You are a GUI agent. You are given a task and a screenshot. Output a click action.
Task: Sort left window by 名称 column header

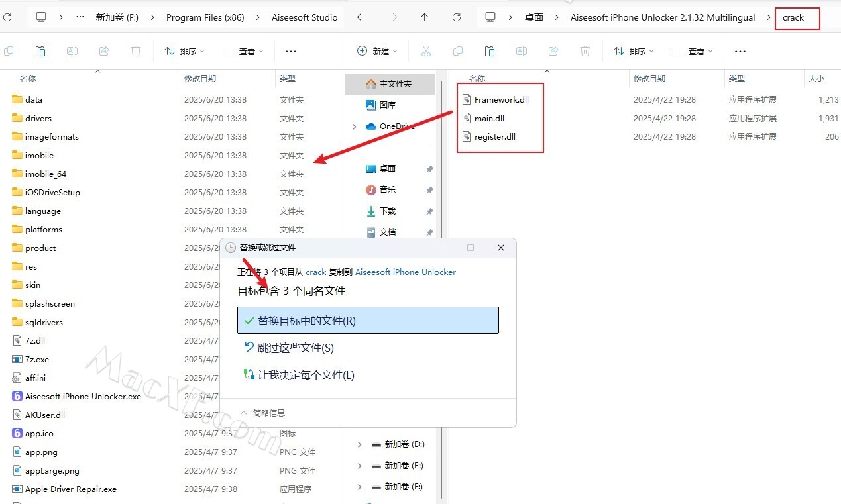coord(27,78)
